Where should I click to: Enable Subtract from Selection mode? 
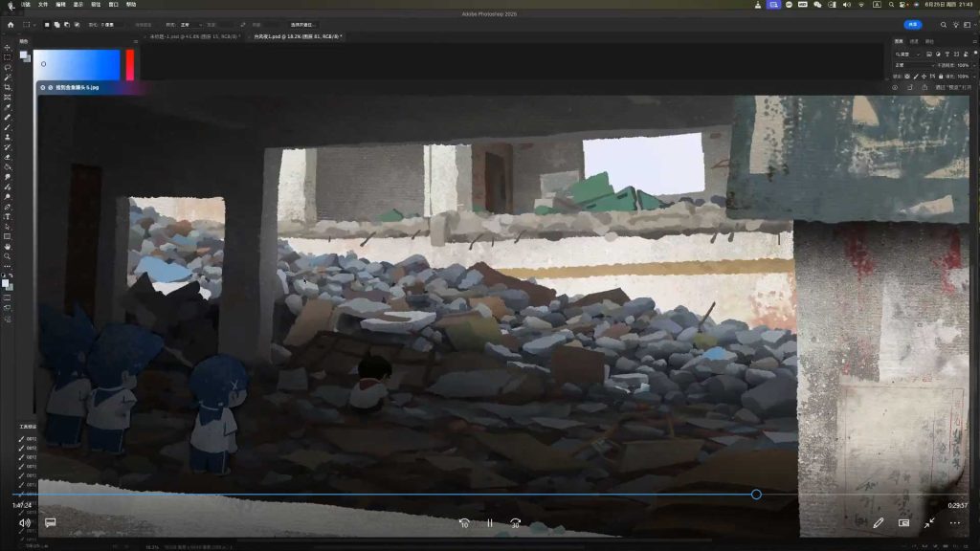tap(67, 25)
